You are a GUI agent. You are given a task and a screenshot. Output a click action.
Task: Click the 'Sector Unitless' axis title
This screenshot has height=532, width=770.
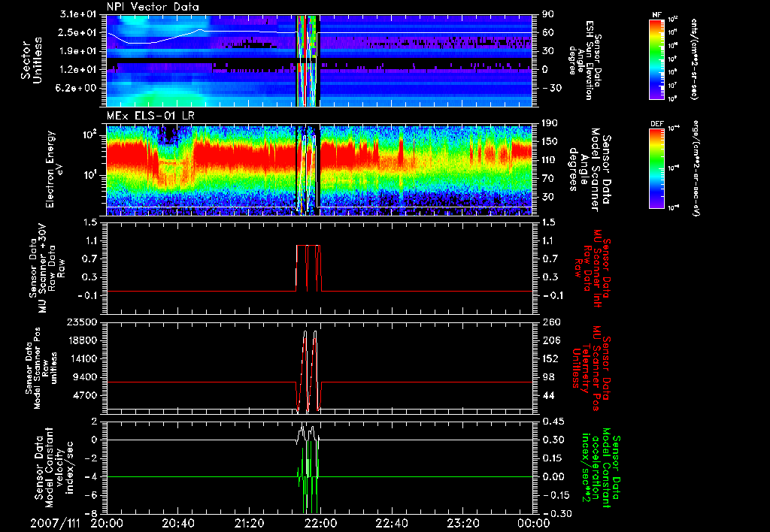coord(32,60)
